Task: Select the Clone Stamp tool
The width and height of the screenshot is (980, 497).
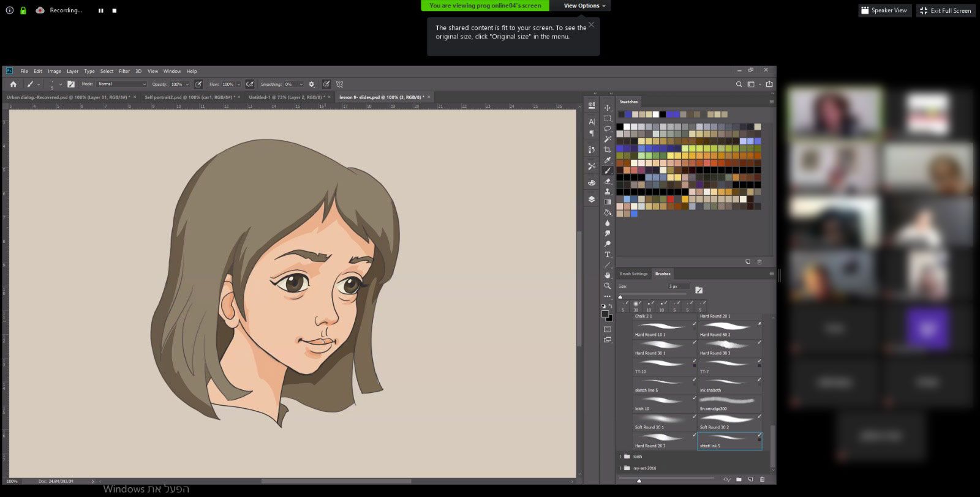Action: (608, 192)
